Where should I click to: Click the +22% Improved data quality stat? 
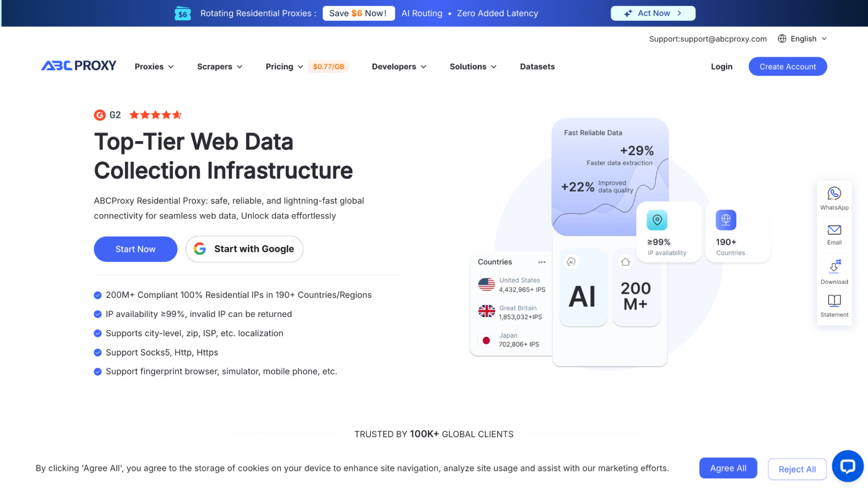[x=597, y=187]
